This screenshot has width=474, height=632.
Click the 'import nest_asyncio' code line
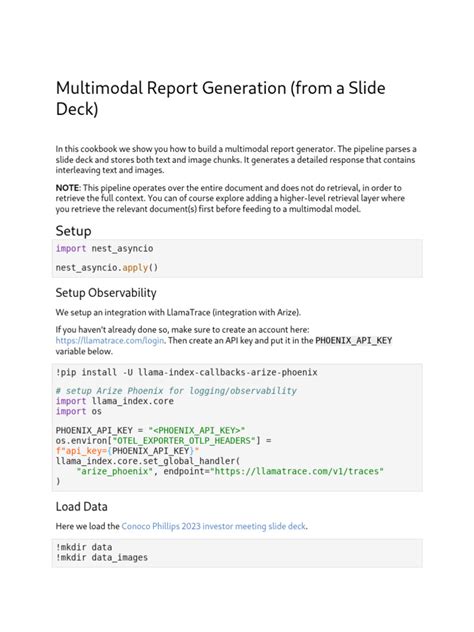click(x=104, y=249)
